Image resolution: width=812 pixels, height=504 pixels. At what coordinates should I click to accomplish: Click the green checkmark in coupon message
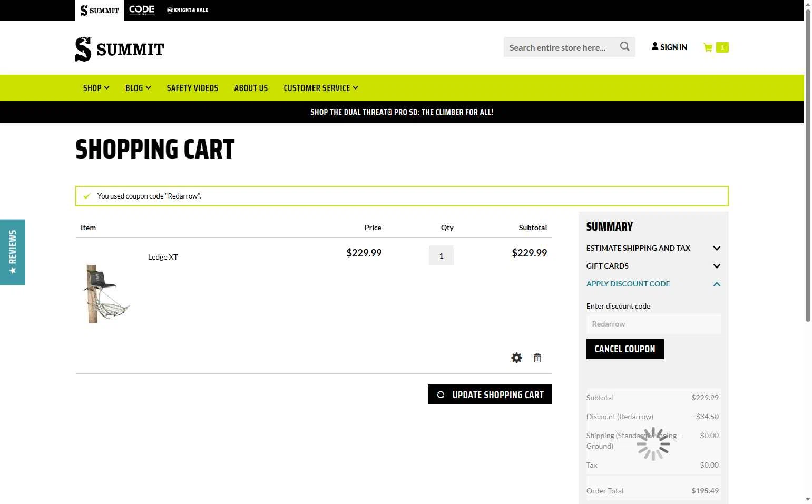pyautogui.click(x=87, y=196)
